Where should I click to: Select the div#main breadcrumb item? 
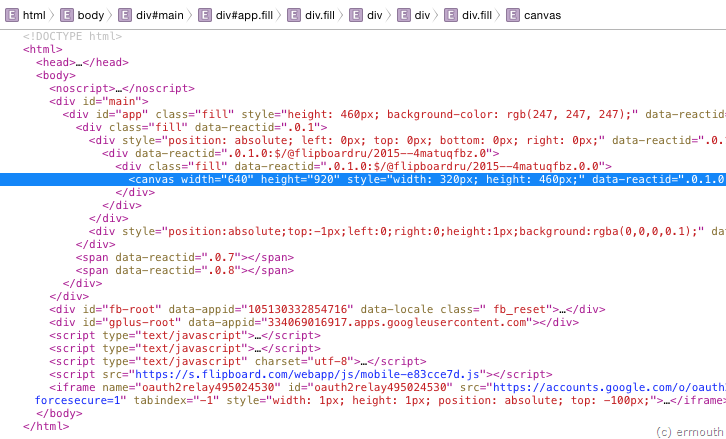coord(159,16)
